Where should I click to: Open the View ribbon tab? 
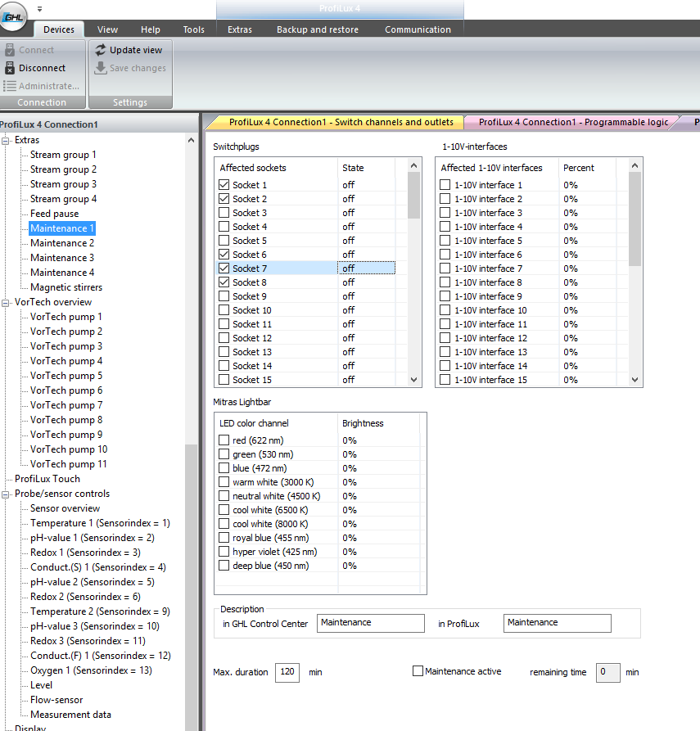coord(107,29)
